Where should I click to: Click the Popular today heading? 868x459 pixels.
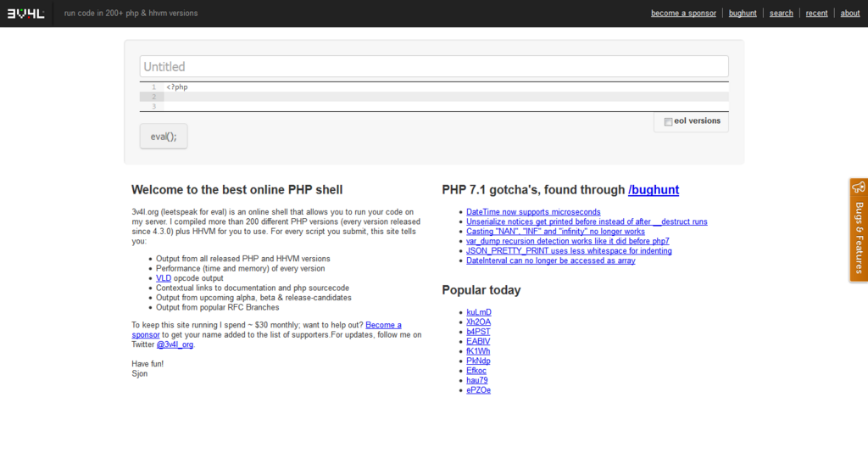point(481,290)
